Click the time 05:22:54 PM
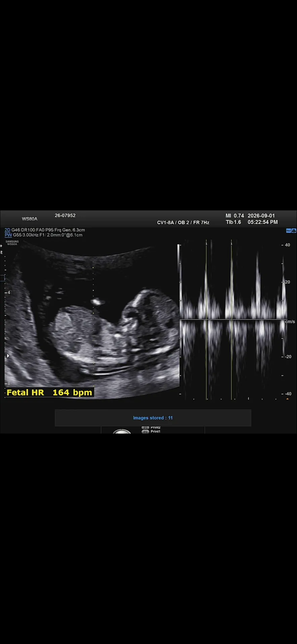 [263, 222]
